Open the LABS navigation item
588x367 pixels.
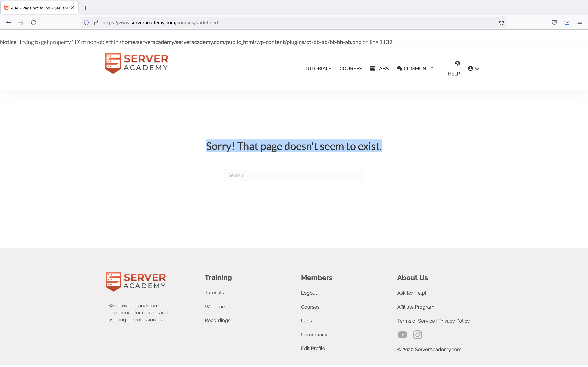click(379, 69)
